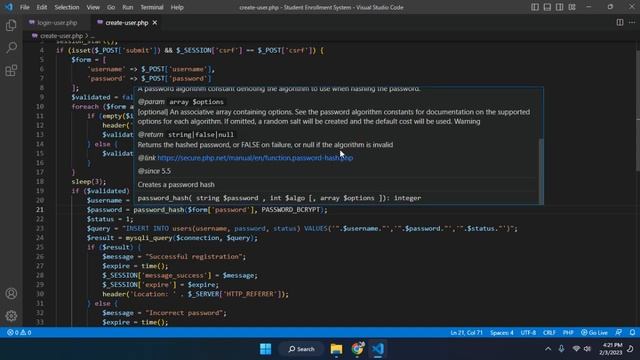The width and height of the screenshot is (640, 360).
Task: Open the Terminal menu
Action: (x=152, y=7)
